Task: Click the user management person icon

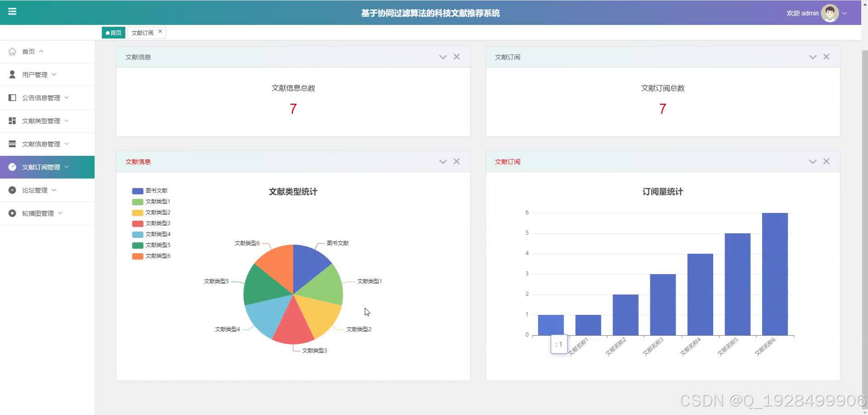Action: point(12,74)
